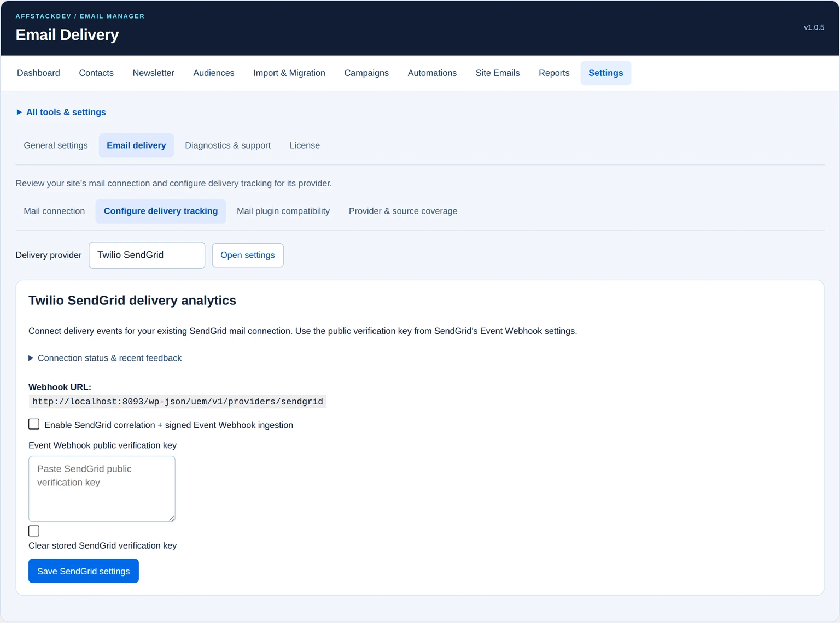
Task: Go to the Contacts tab
Action: (96, 73)
